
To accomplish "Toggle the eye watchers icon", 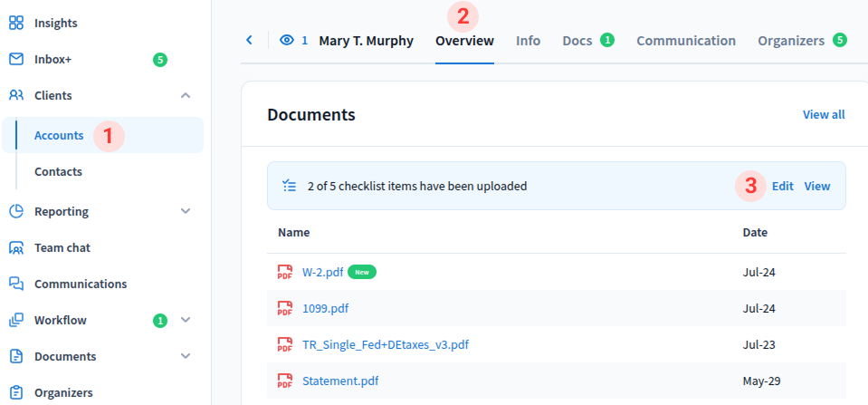I will (288, 40).
